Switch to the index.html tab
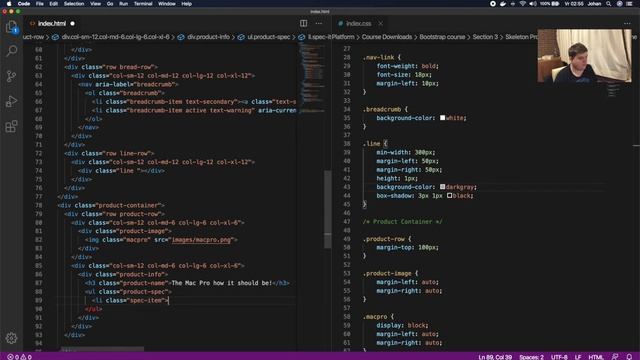Screen dimensions: 640x360 click(x=51, y=24)
